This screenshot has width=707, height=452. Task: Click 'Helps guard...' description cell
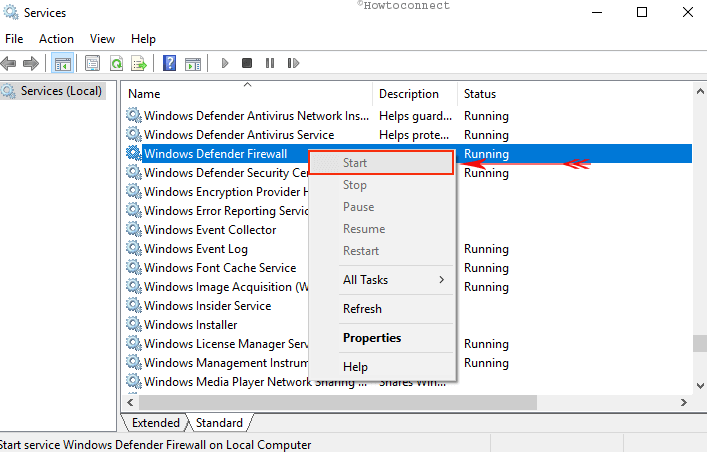tap(415, 116)
